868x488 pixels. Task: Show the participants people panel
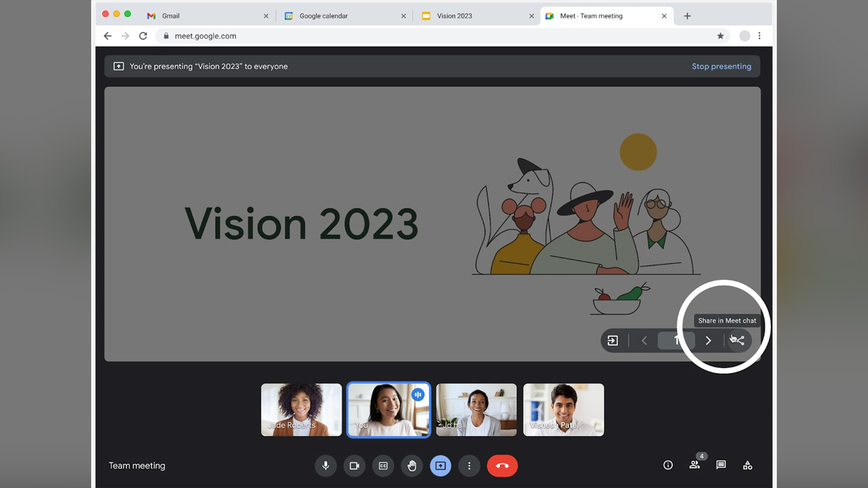[694, 466]
